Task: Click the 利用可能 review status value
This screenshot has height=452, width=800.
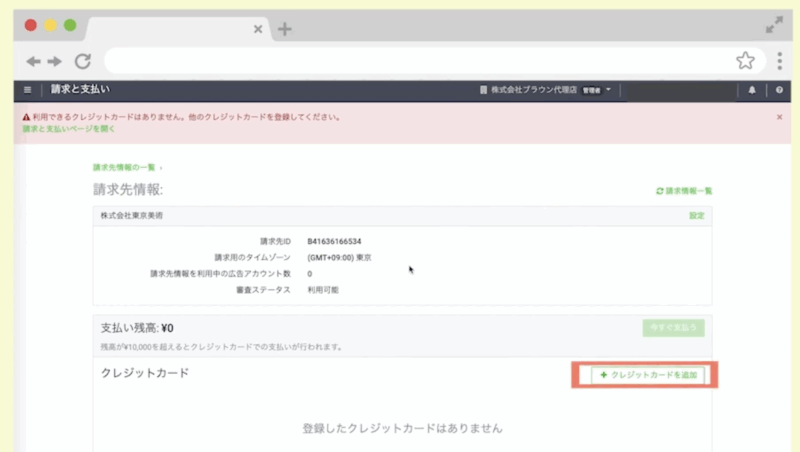Action: (323, 290)
